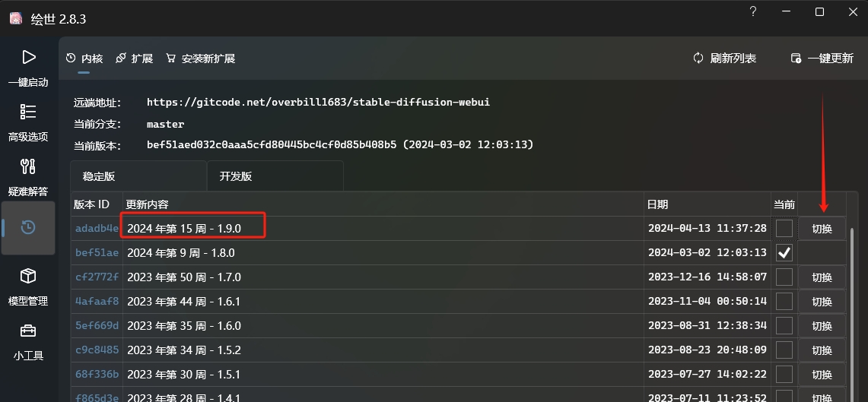Viewport: 868px width, 402px height.
Task: Click 切换 for version 1.6.1
Action: pos(822,302)
